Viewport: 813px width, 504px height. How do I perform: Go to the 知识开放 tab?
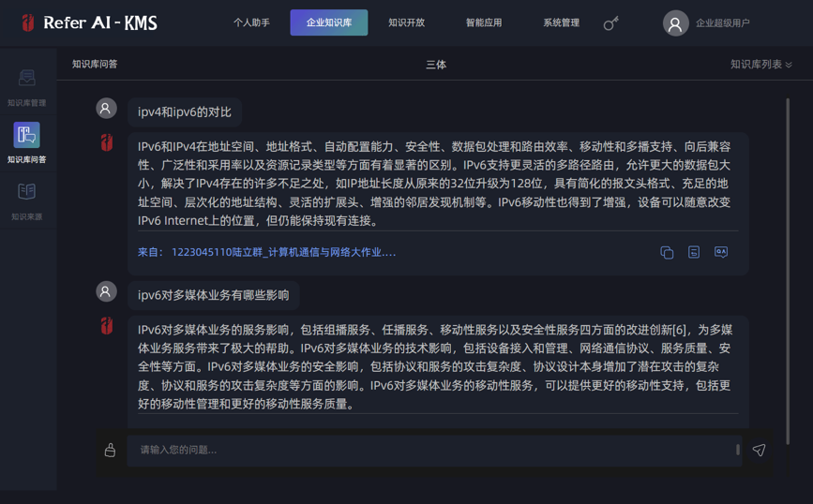click(406, 22)
